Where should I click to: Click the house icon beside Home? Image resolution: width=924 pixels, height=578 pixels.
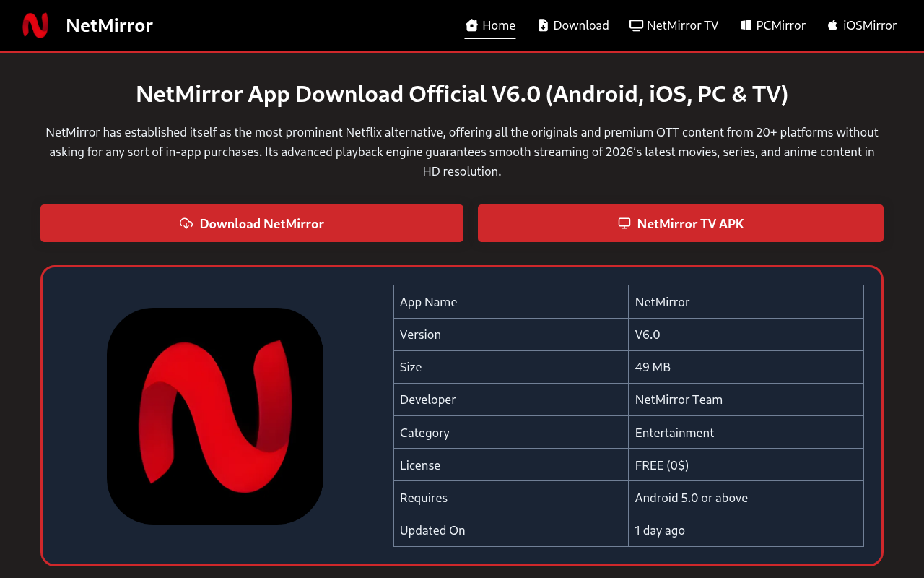[471, 25]
